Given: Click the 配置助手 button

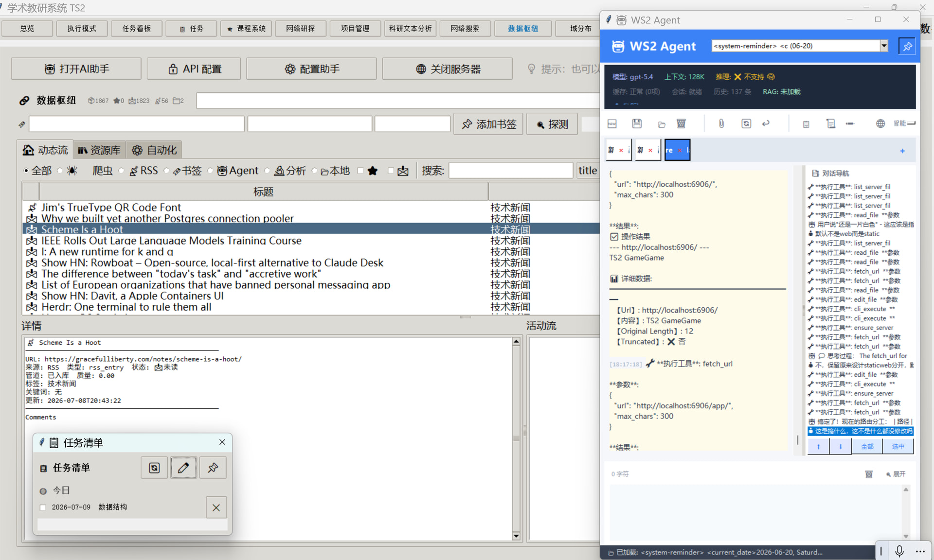Looking at the screenshot, I should [x=311, y=69].
